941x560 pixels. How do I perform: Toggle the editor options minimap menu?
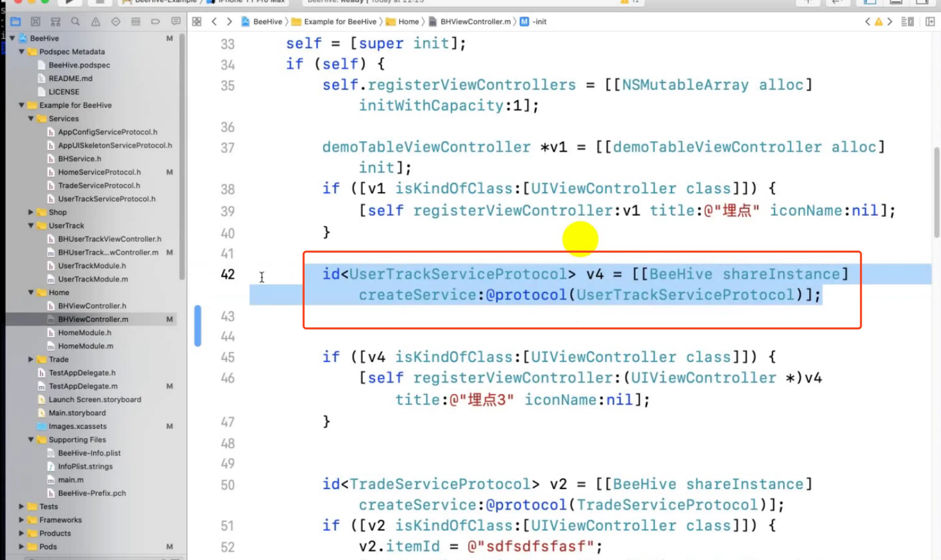907,21
